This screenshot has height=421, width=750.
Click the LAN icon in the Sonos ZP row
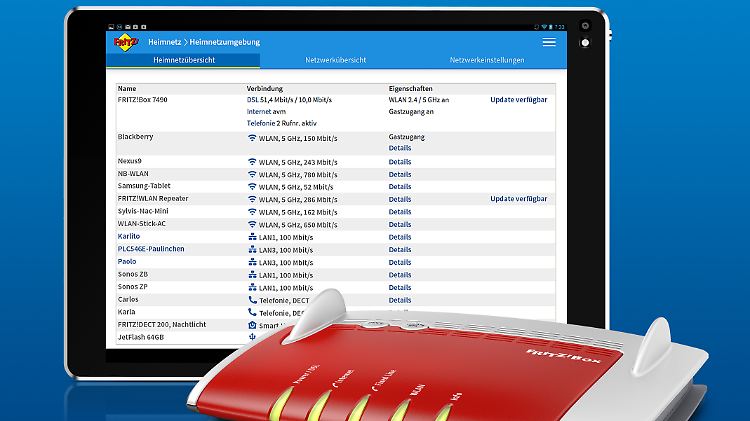[253, 287]
